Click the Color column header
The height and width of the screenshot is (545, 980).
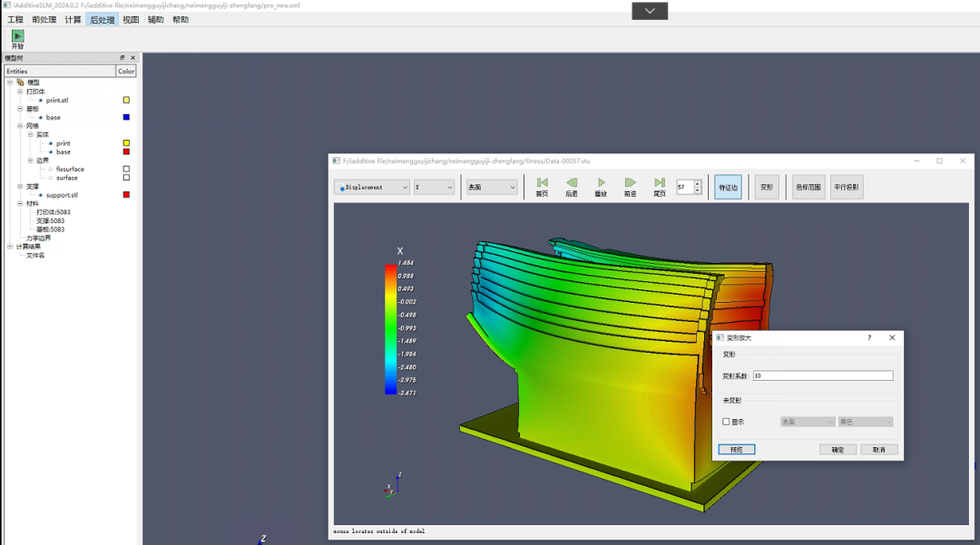pos(126,71)
